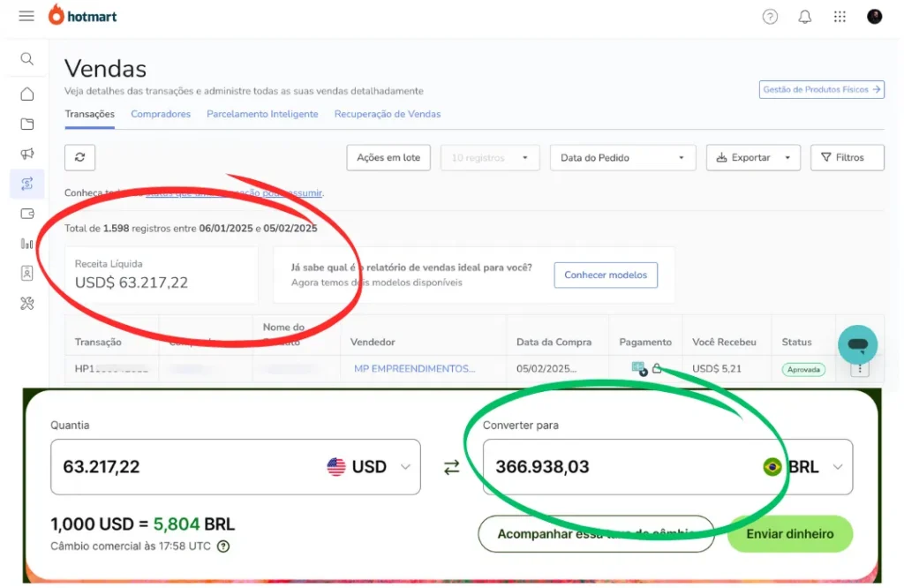Switch to the Recuperação de Vendas tab

(x=387, y=114)
